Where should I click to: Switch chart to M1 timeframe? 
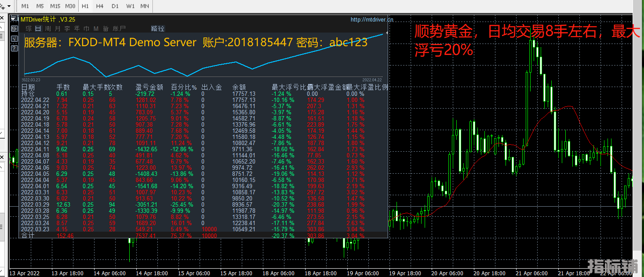[x=25, y=6]
